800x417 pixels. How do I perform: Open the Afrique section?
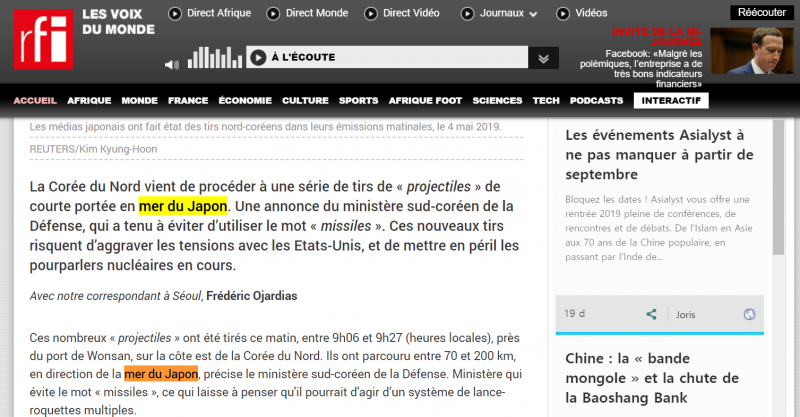point(89,101)
